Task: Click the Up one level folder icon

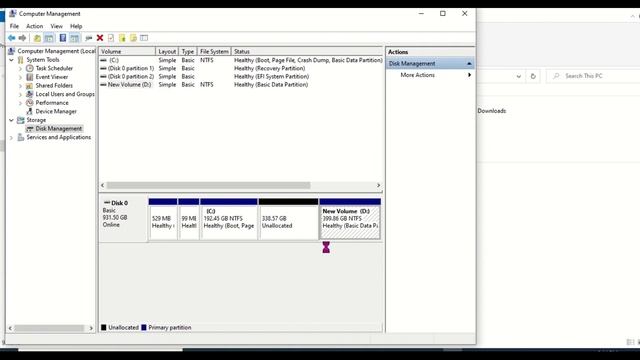Action: point(37,38)
